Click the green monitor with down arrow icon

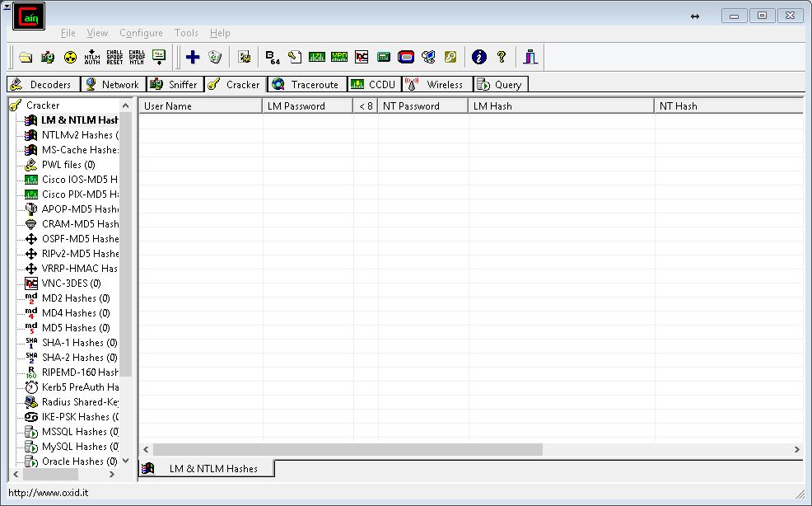[159, 57]
